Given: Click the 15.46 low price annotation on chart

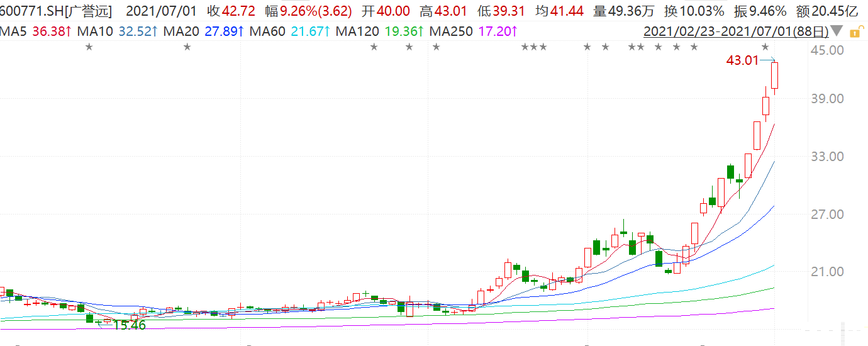Looking at the screenshot, I should pyautogui.click(x=129, y=325).
